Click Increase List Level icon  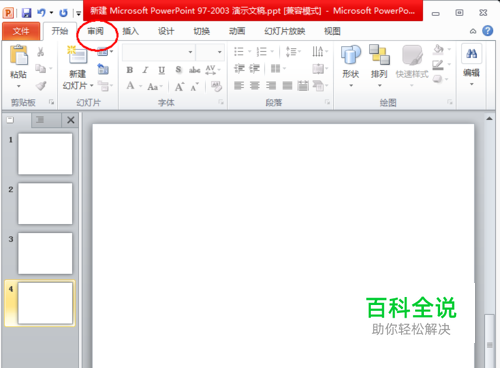click(254, 69)
